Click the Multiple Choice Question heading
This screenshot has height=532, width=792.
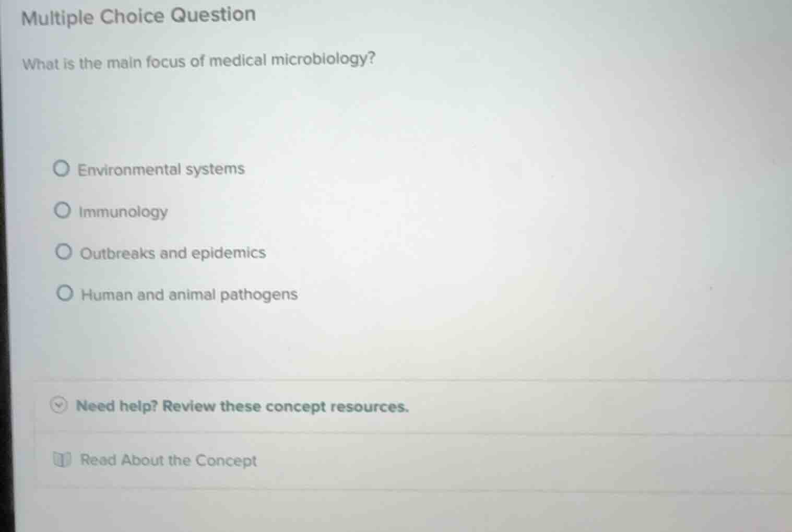click(138, 15)
